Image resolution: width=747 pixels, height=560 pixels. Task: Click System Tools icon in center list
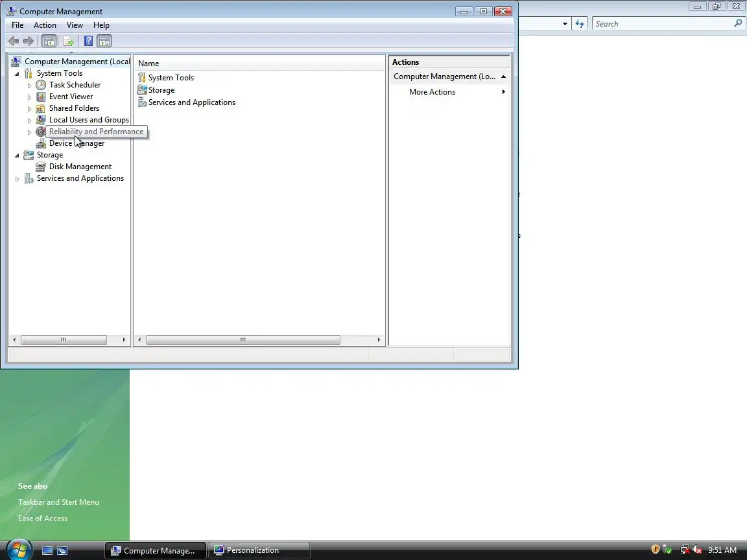[141, 77]
